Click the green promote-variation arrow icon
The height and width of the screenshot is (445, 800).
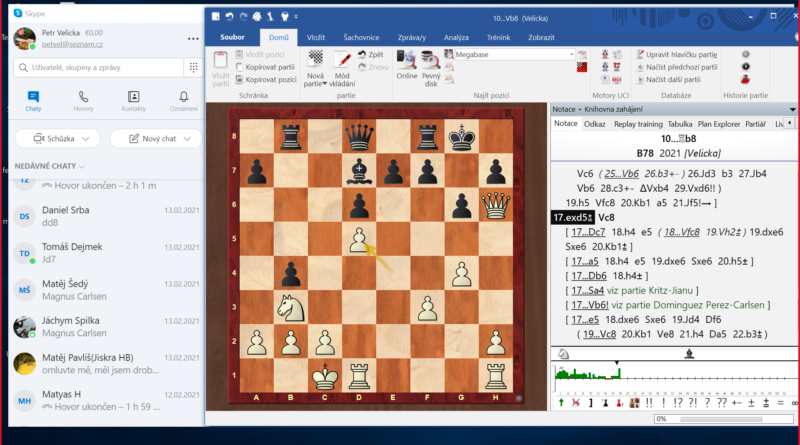[561, 403]
